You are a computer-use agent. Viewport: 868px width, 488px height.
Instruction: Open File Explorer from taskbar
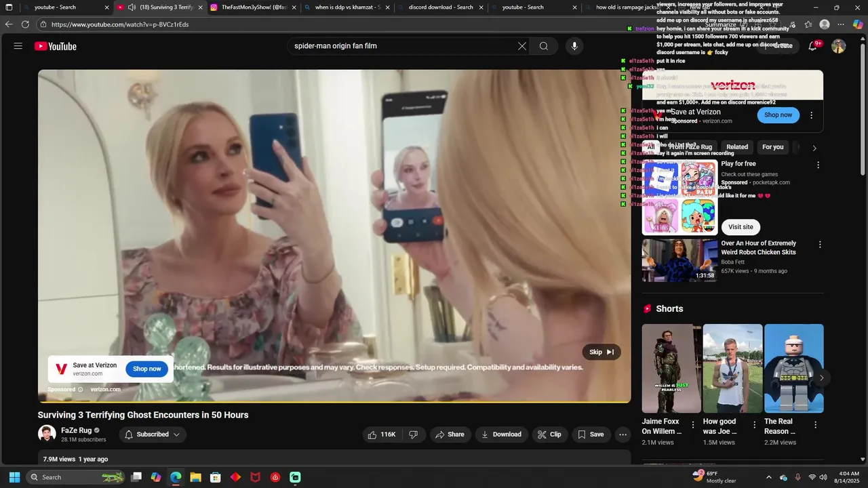point(195,477)
